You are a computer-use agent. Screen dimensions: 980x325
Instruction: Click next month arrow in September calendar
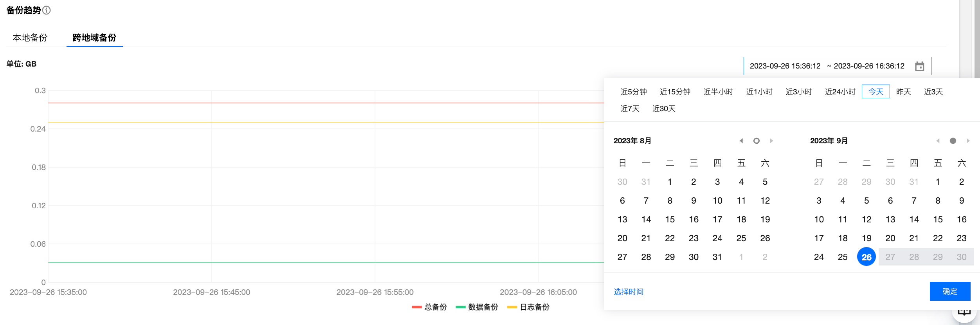(x=968, y=141)
